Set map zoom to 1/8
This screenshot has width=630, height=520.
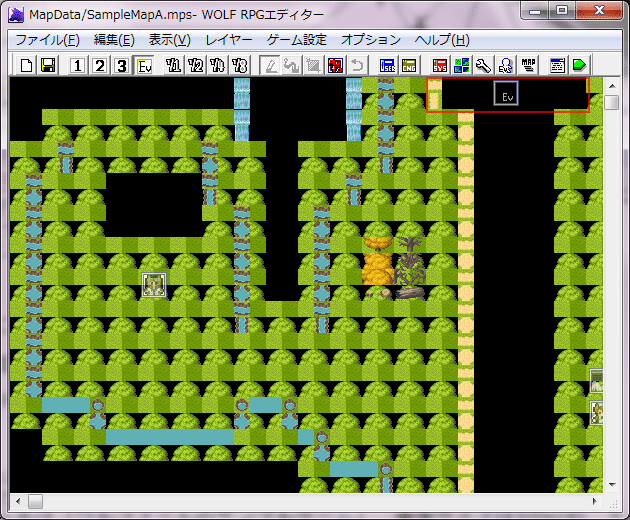(x=239, y=65)
